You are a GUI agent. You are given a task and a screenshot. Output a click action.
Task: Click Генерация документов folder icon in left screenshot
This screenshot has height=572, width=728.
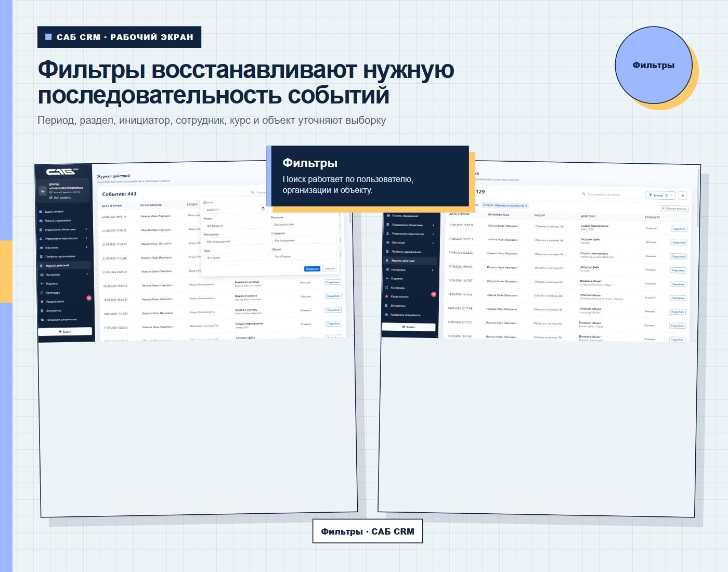[x=42, y=320]
